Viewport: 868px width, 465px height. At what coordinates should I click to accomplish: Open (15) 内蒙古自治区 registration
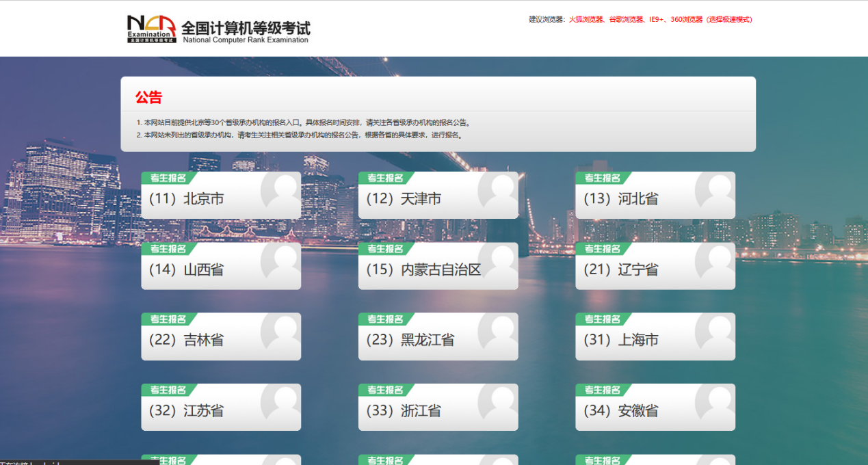click(x=423, y=269)
